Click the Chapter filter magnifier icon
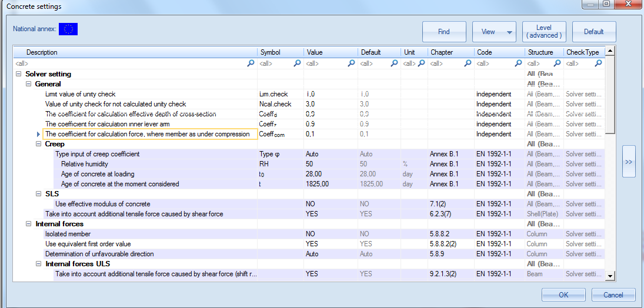 point(468,63)
